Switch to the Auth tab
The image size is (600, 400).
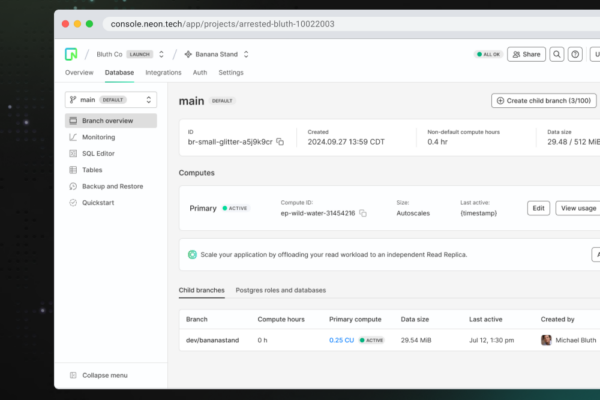tap(200, 73)
